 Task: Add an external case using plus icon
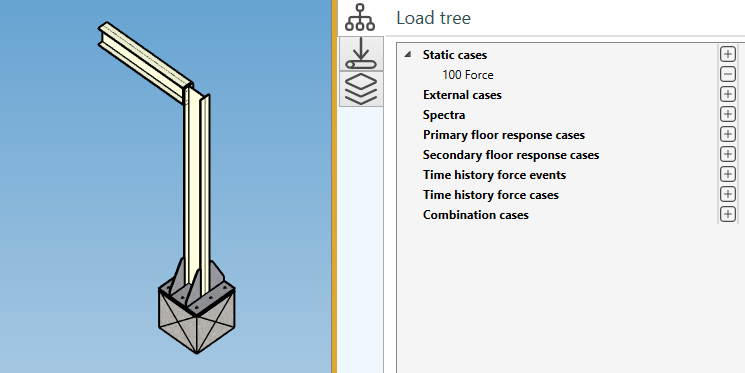tap(727, 95)
